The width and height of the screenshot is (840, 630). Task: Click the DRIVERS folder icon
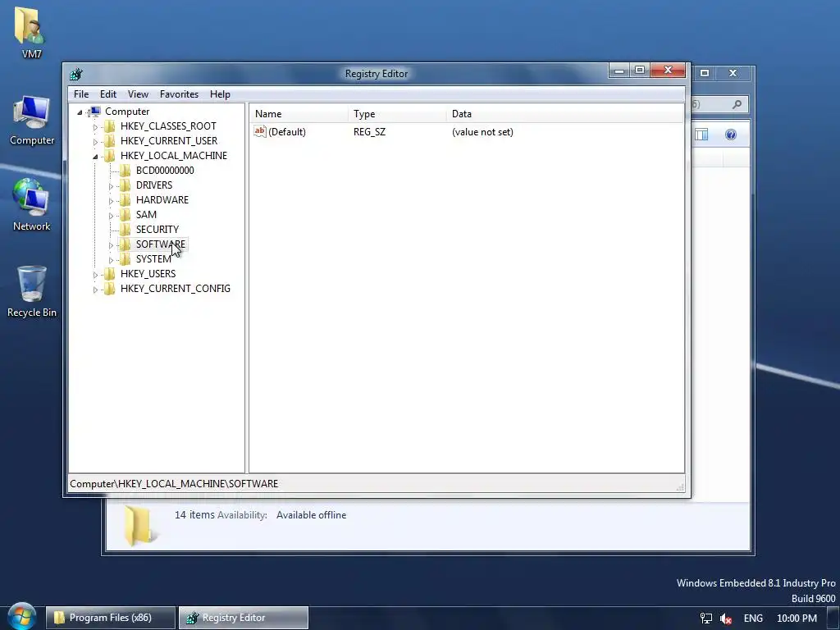pos(125,185)
